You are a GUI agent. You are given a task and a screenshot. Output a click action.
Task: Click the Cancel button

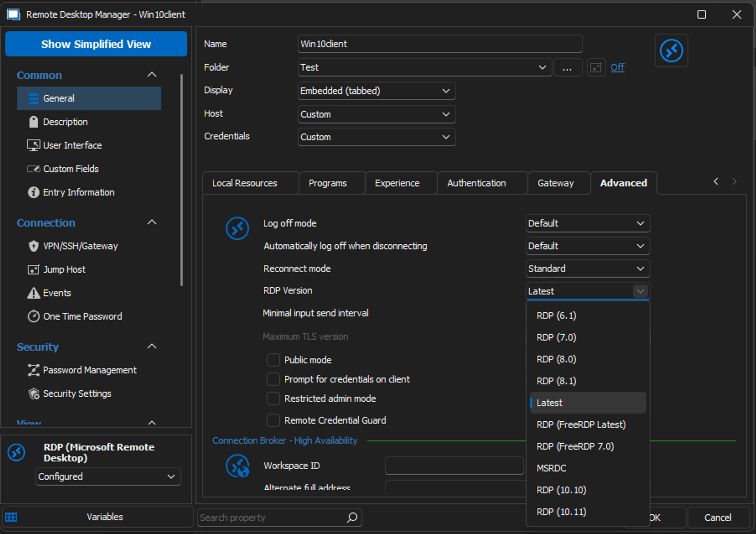click(718, 517)
